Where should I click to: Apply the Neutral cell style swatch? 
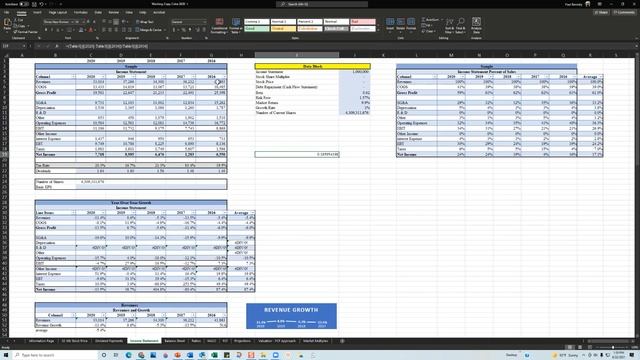(283, 29)
